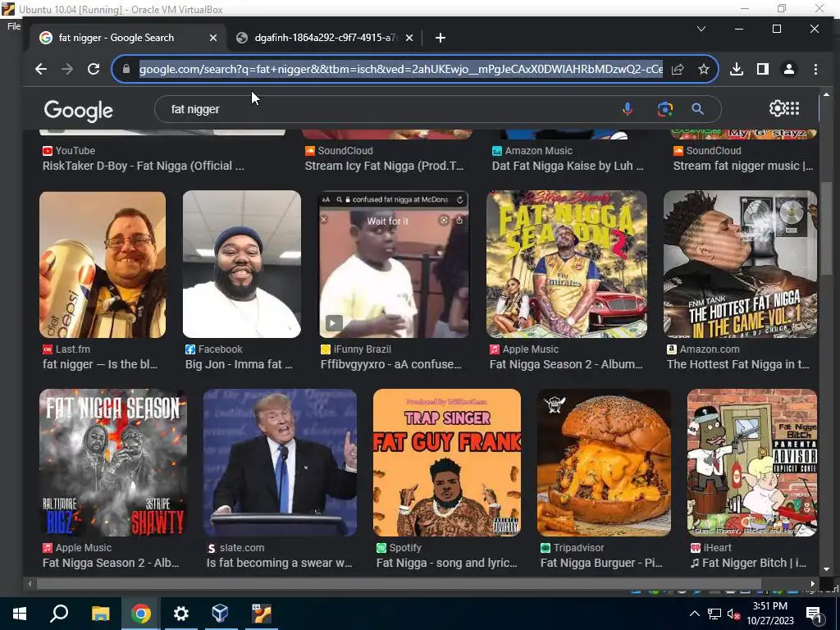Open the notification center icon
840x630 pixels.
(814, 614)
